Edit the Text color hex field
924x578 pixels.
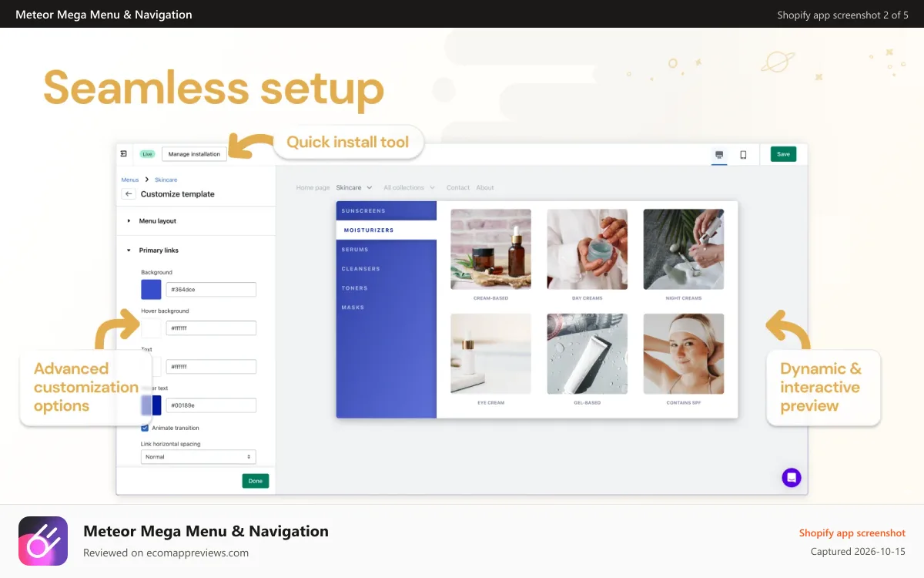click(211, 367)
